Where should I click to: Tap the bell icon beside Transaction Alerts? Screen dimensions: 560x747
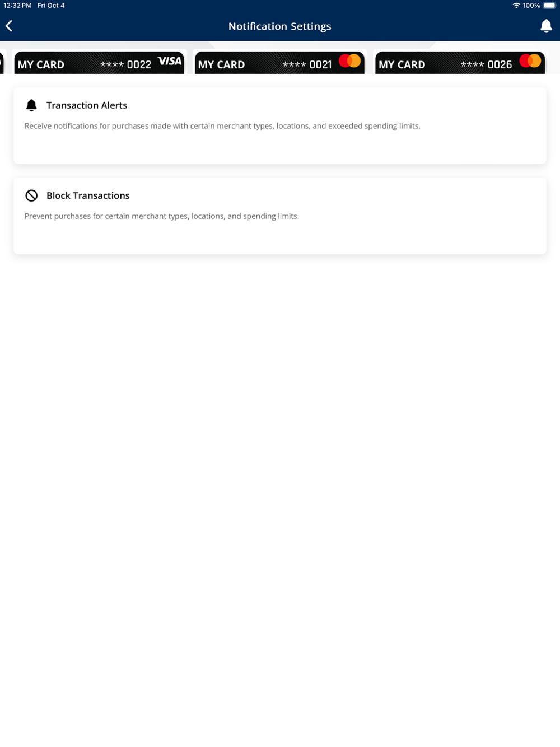(x=31, y=105)
